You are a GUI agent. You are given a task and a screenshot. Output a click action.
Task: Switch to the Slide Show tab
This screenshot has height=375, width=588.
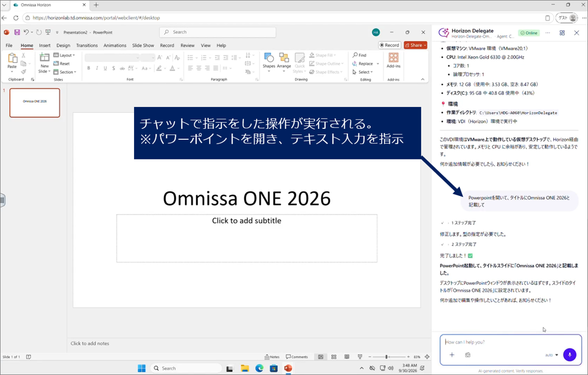pyautogui.click(x=143, y=45)
